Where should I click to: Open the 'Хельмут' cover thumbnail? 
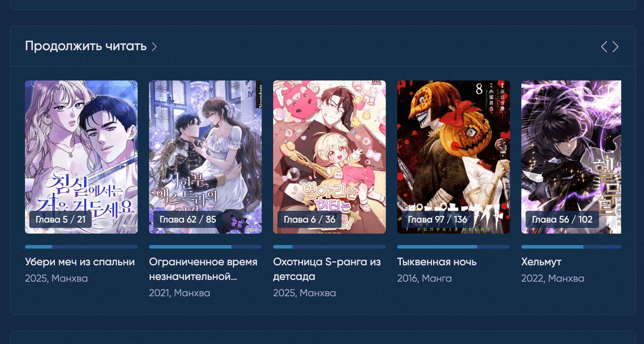[x=571, y=157]
